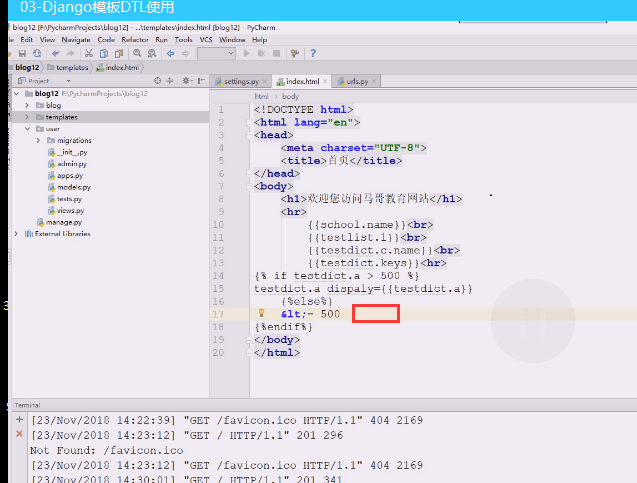Open Settings via the wrench icon
The height and width of the screenshot is (483, 637).
pyautogui.click(x=295, y=54)
